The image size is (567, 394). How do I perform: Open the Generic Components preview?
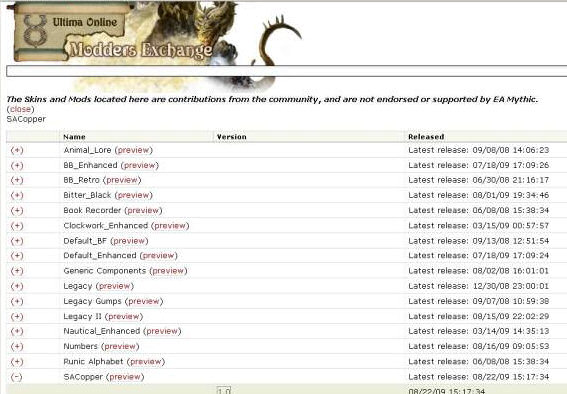[168, 271]
